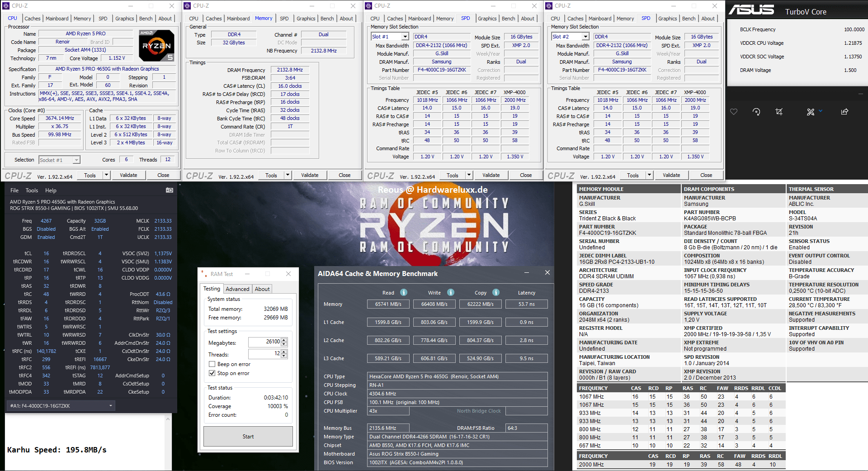Open Mainboard tab in first CPU-Z window
The image size is (868, 471).
tap(57, 19)
